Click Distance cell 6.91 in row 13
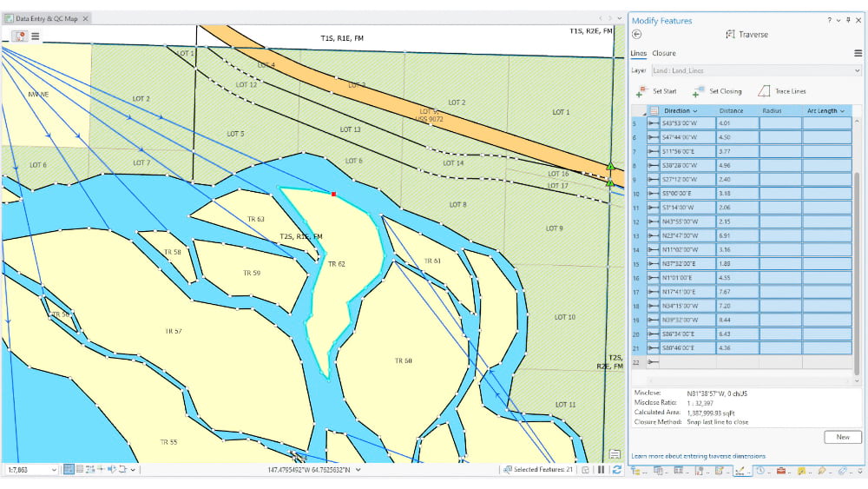This screenshot has height=489, width=868. pos(737,235)
